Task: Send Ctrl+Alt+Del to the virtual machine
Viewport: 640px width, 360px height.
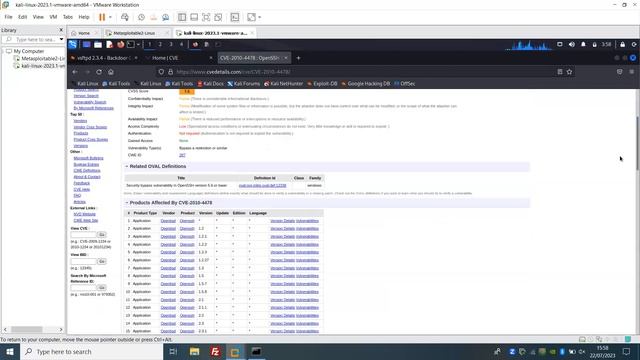Action: click(125, 17)
